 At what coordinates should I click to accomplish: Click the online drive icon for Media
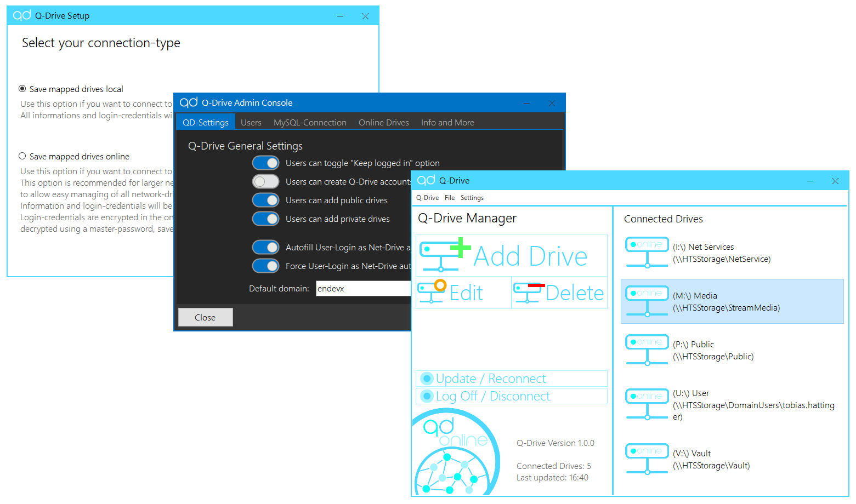click(x=647, y=301)
